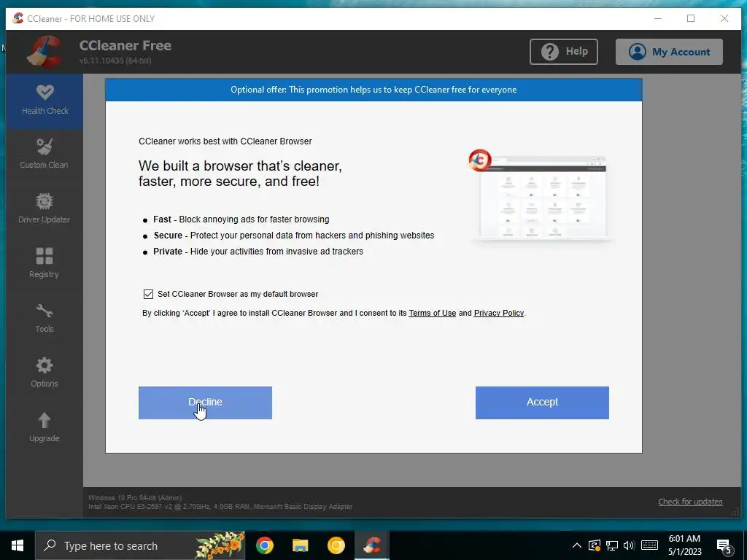The width and height of the screenshot is (747, 560).
Task: Click the 'Fast - Block annoying ads' bullet
Action: click(x=241, y=219)
